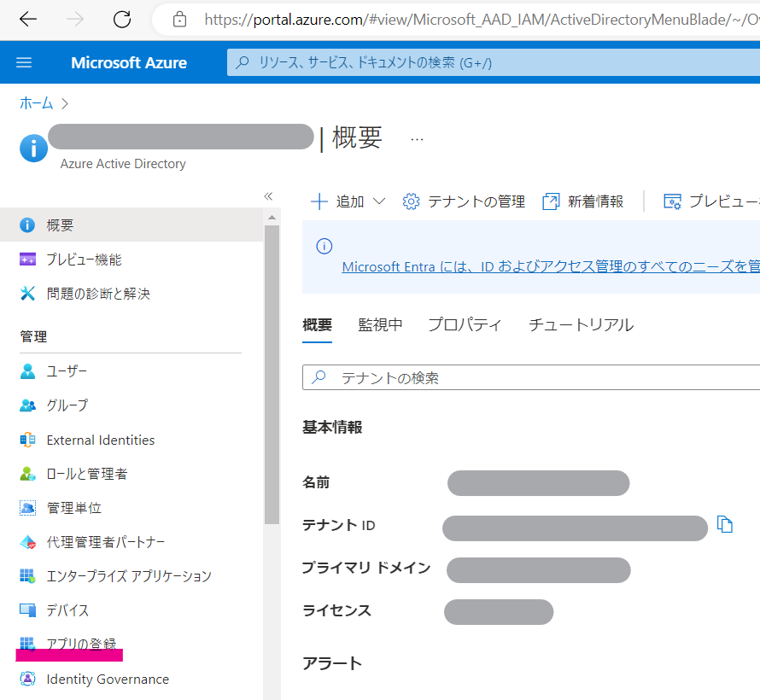Select the 概要 tab

pos(317,324)
